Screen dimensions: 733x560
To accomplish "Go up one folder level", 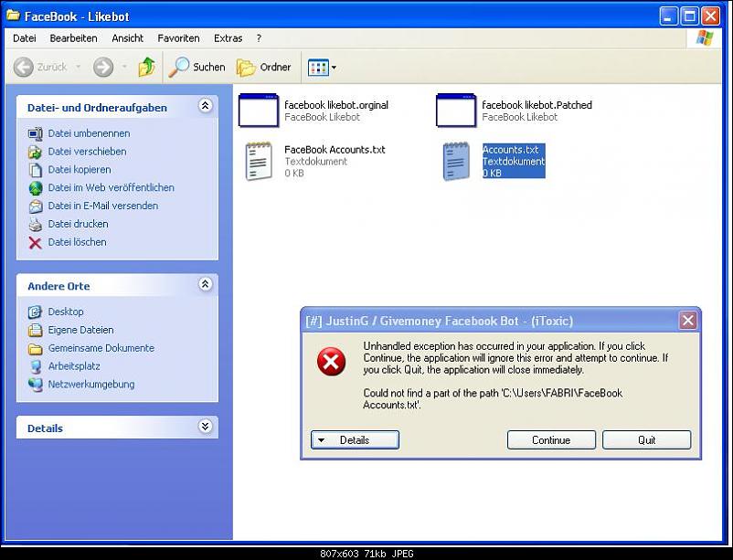I will click(x=147, y=68).
